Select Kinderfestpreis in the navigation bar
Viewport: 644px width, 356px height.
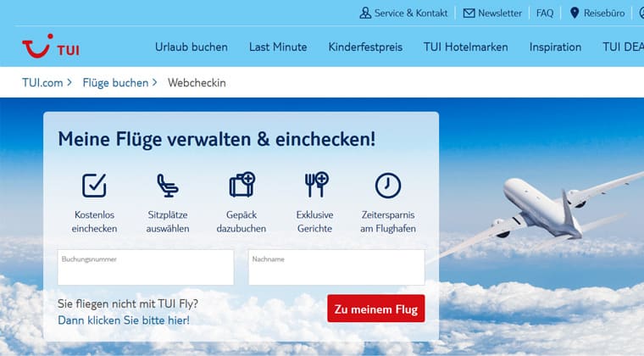tap(365, 47)
